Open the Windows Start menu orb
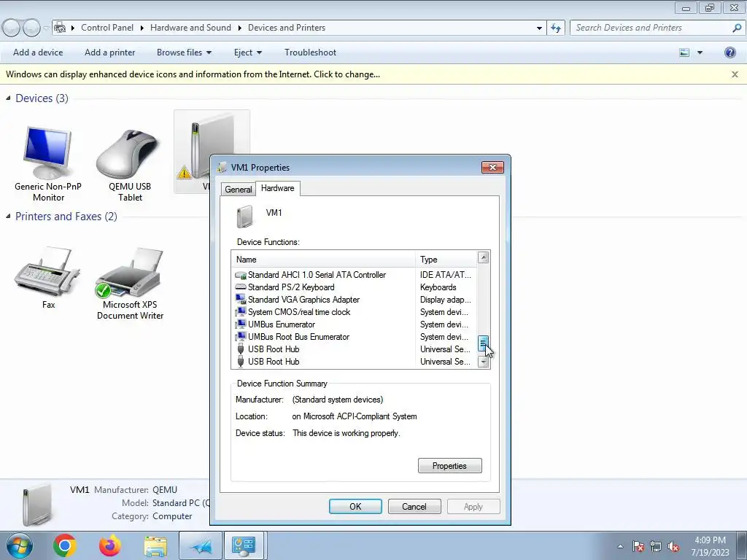 pos(20,545)
